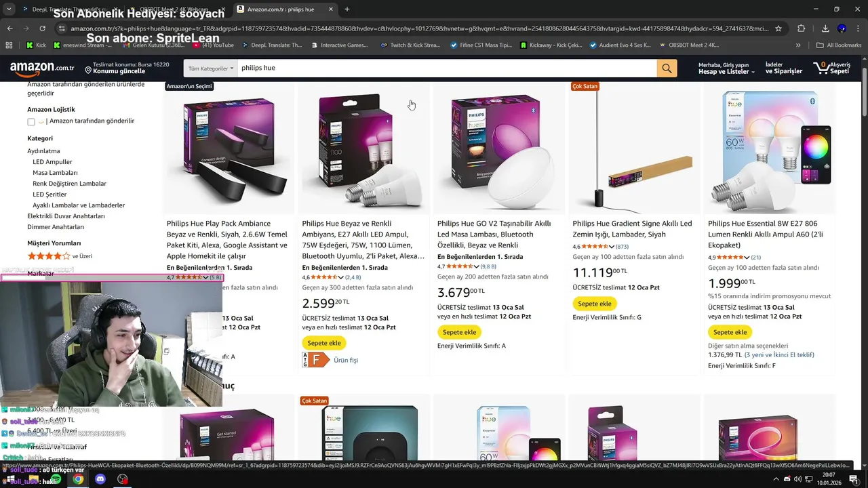Open the Chrome downloads icon
Viewport: 868px width, 488px height.
click(x=825, y=28)
